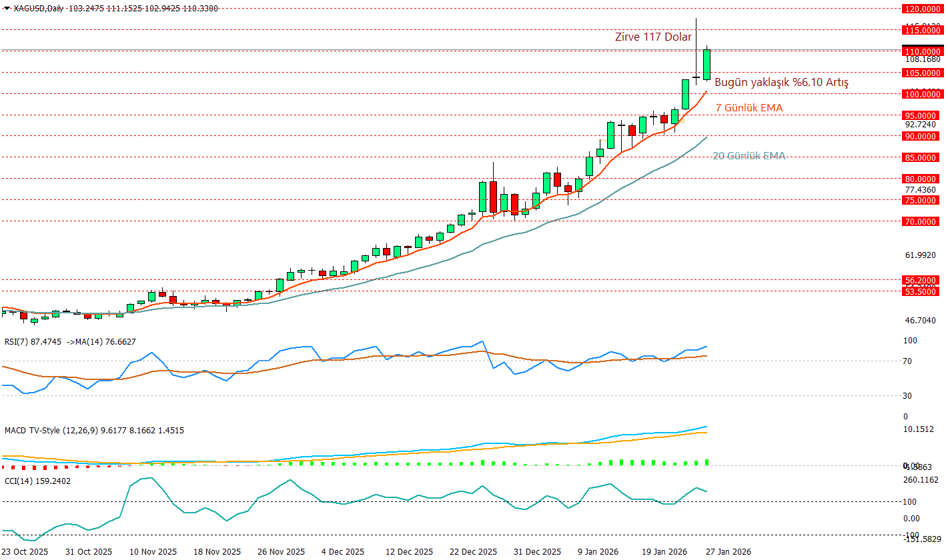The image size is (948, 560).
Task: Click the 75.0000 price level tag
Action: (921, 200)
